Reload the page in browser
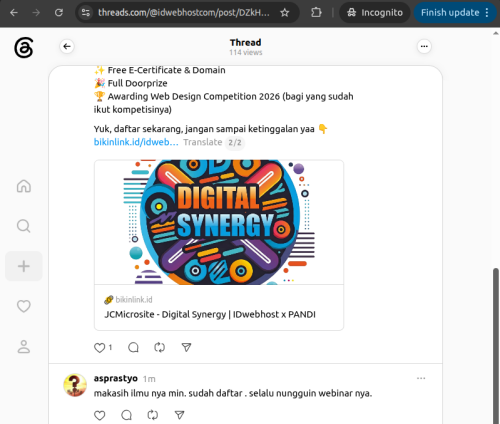 click(x=59, y=13)
